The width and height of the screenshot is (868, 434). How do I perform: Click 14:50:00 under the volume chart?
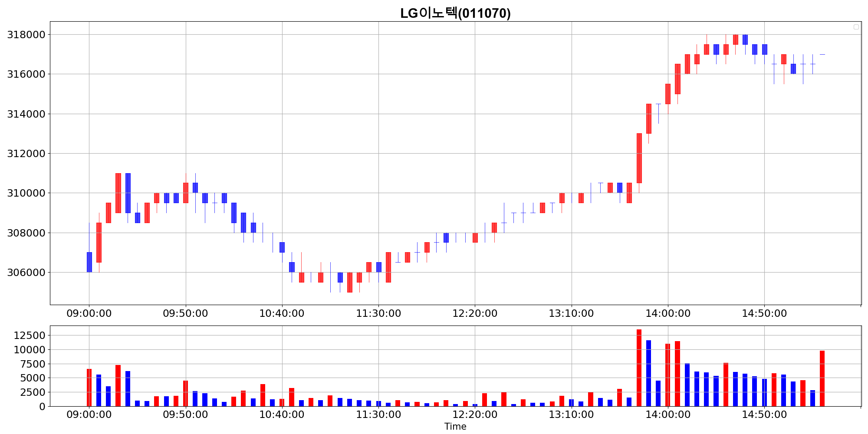tap(764, 414)
